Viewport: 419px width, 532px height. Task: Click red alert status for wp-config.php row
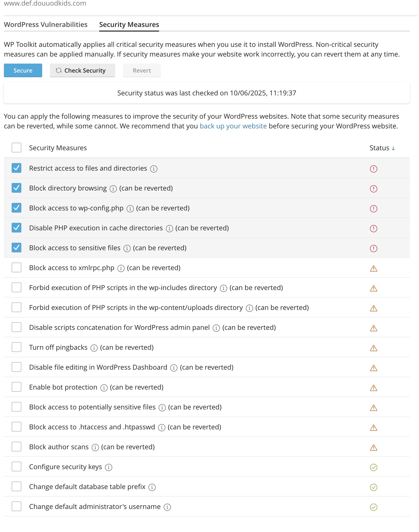tap(373, 209)
